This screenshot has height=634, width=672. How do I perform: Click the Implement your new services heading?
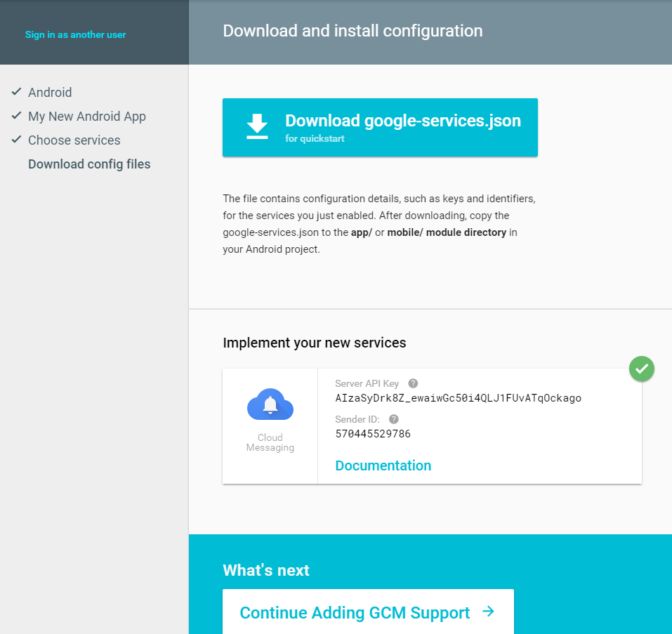pos(314,343)
